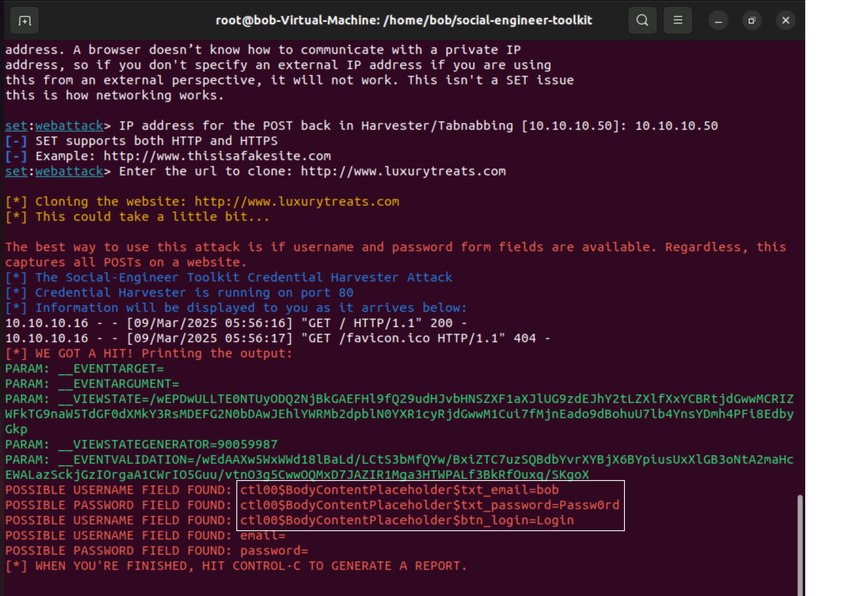Click the 'Enter the url to clone' line
The width and height of the screenshot is (868, 596).
click(x=255, y=171)
